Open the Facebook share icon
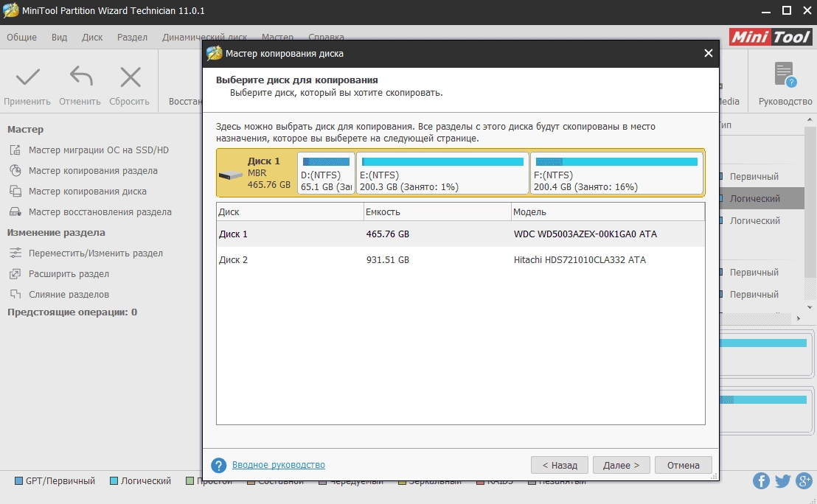The height and width of the screenshot is (504, 817). point(761,480)
